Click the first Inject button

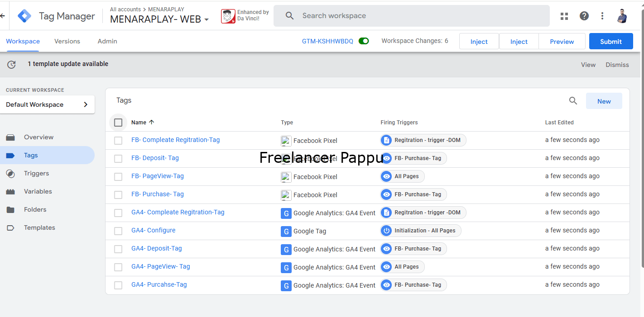tap(479, 41)
